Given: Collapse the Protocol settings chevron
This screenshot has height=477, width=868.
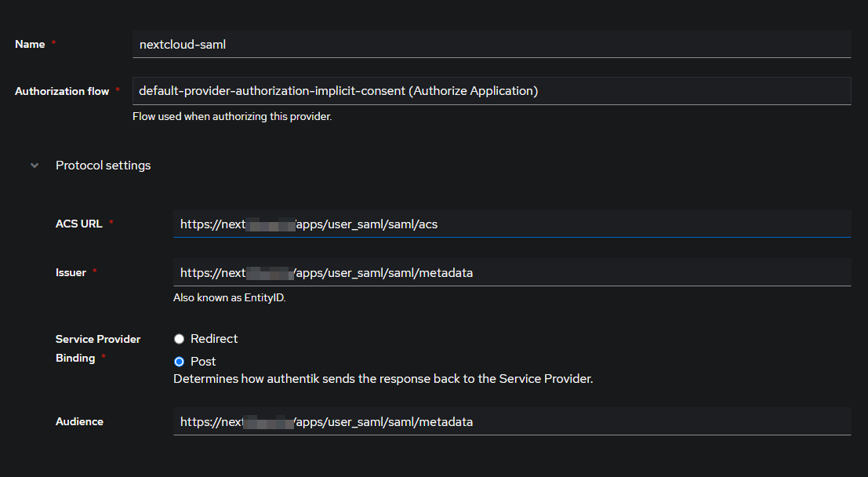Looking at the screenshot, I should pyautogui.click(x=34, y=166).
